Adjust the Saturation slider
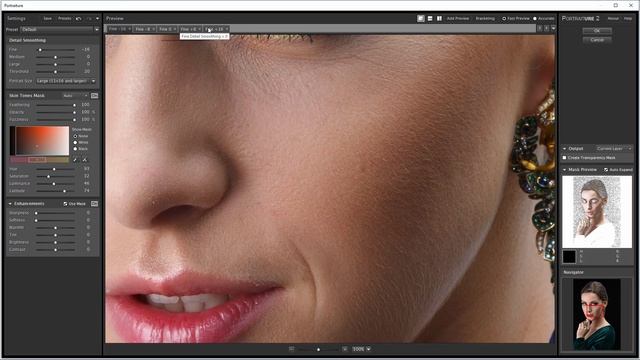This screenshot has height=360, width=640. 55,176
